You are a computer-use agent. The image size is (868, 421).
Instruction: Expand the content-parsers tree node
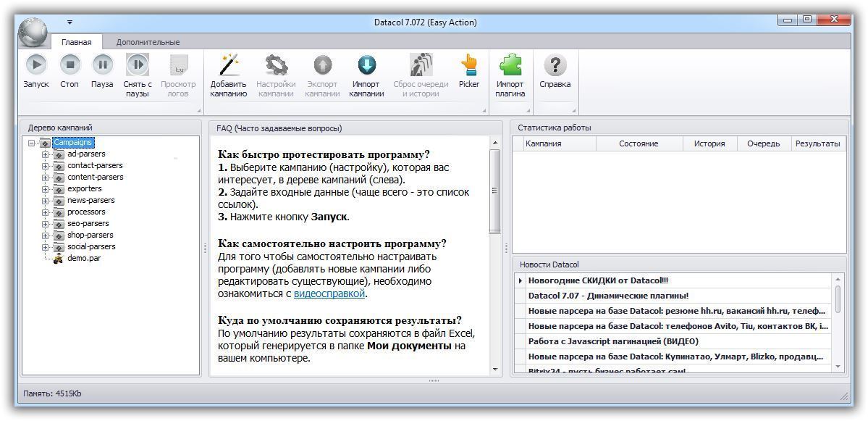pyautogui.click(x=46, y=178)
